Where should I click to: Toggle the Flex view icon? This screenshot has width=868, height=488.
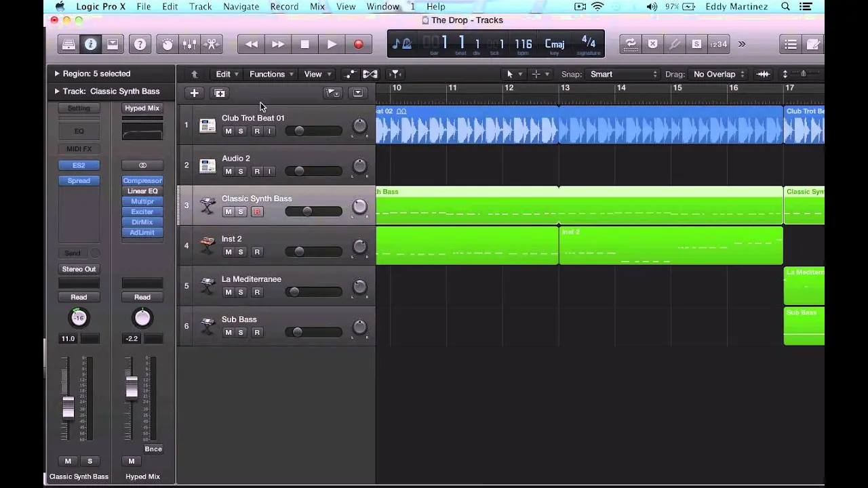point(370,74)
